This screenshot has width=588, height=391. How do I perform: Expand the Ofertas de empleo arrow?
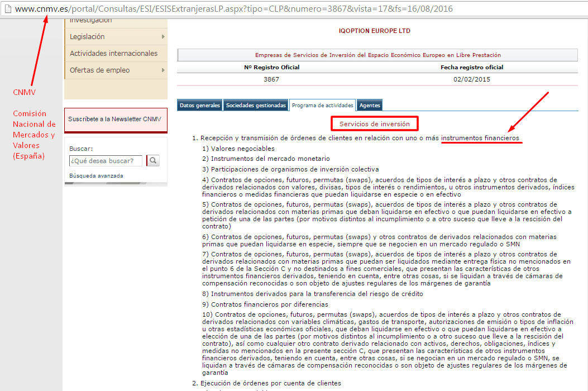coord(163,70)
